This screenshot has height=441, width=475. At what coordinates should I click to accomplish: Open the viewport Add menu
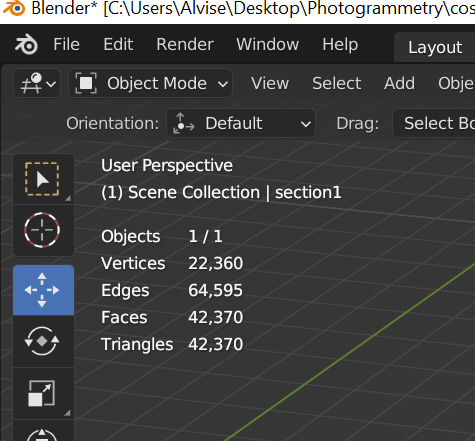[399, 83]
